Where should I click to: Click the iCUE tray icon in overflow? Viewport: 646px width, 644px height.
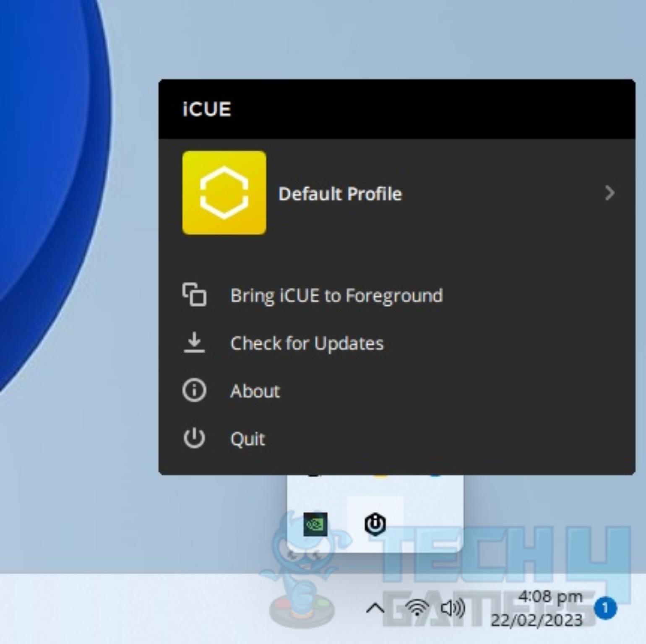pyautogui.click(x=375, y=524)
